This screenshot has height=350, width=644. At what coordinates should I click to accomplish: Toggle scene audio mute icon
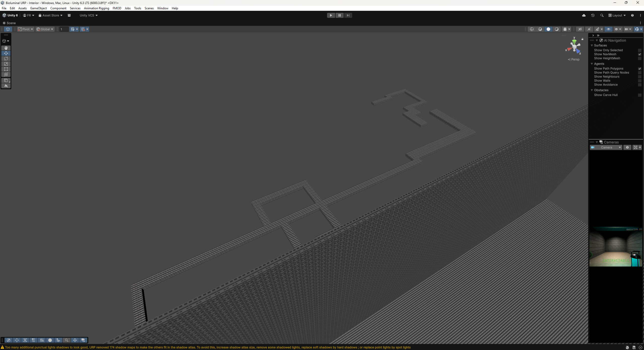point(589,29)
